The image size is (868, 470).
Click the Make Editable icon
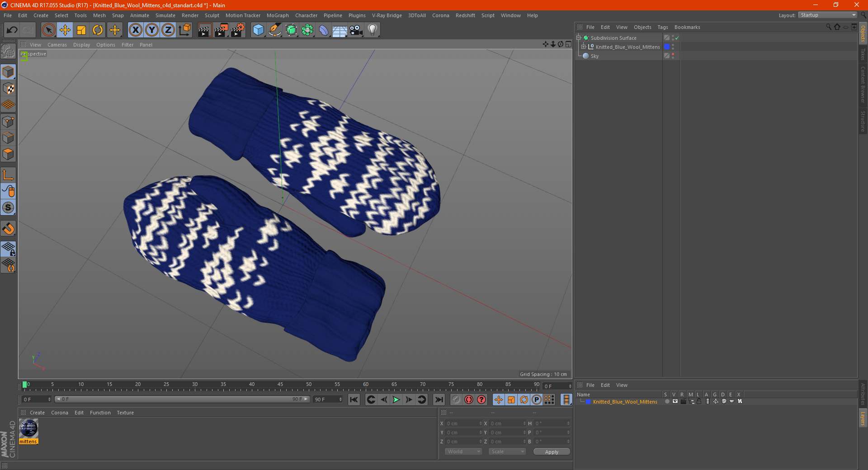(8, 52)
